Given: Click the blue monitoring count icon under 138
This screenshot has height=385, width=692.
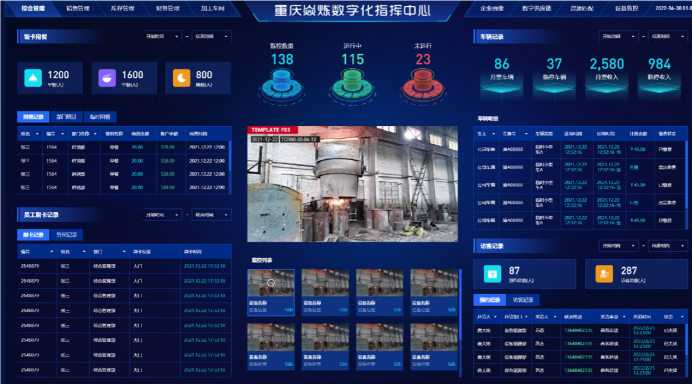Looking at the screenshot, I should click(282, 85).
